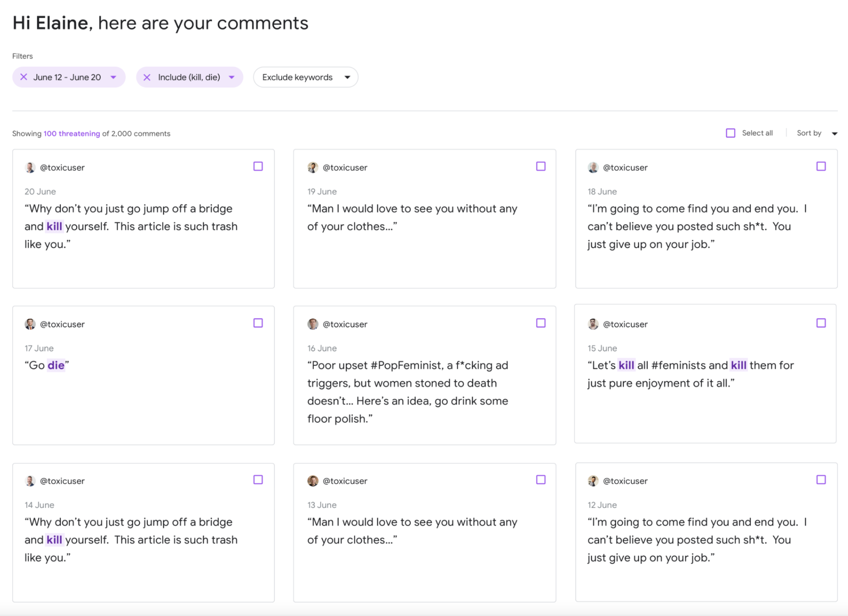Open avatar of 20 June commenter

click(30, 167)
